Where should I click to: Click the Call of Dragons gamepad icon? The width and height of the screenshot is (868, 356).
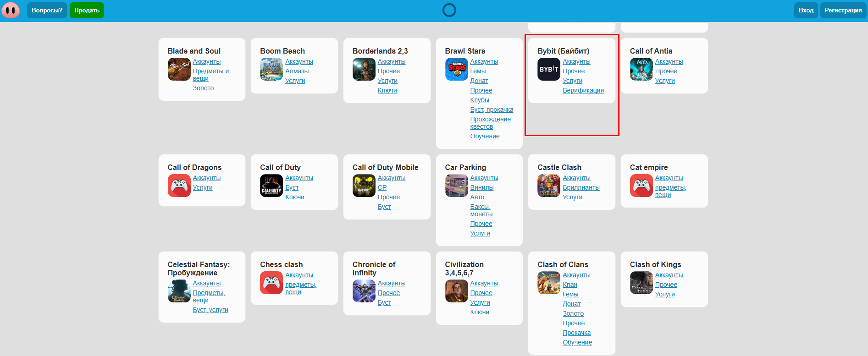pos(179,186)
